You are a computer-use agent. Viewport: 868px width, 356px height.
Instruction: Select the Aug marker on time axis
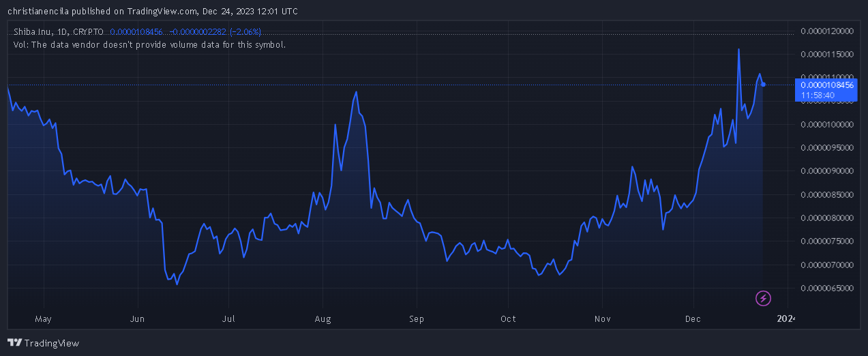coord(323,318)
